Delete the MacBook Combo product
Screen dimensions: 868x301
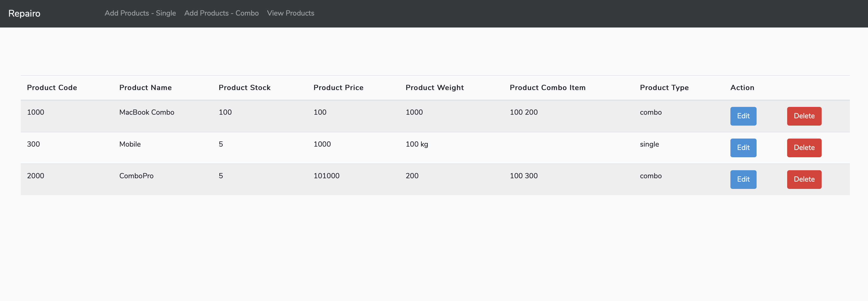(804, 116)
